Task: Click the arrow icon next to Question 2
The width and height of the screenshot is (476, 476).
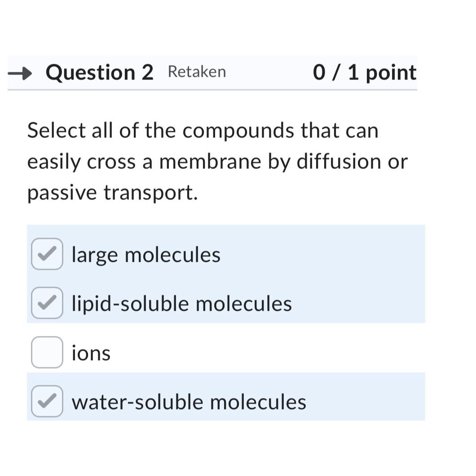Action: [x=21, y=72]
